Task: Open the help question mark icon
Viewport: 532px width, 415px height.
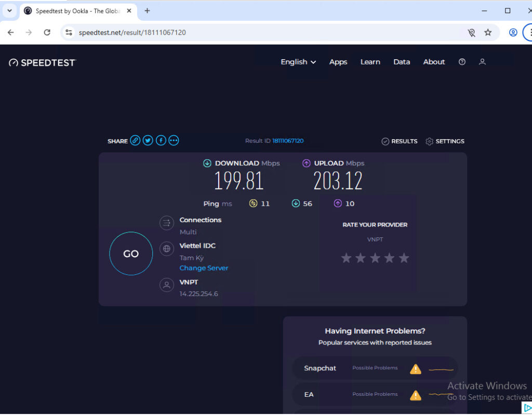Action: click(x=462, y=62)
